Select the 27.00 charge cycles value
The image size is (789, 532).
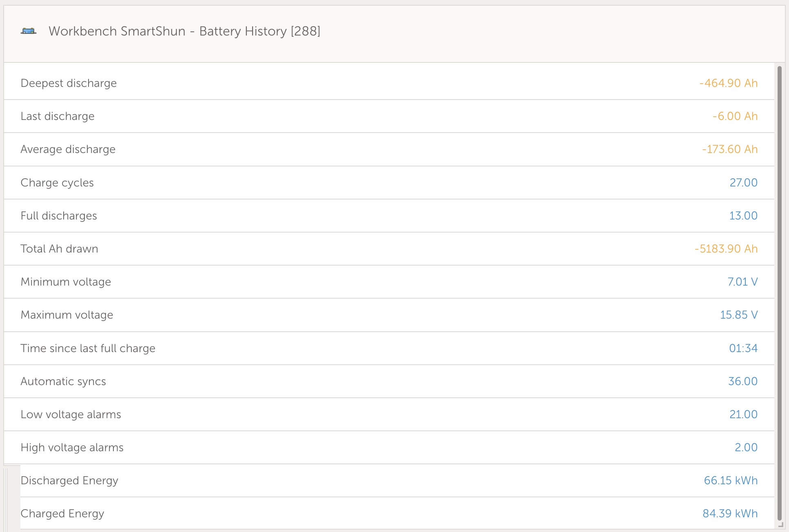tap(743, 182)
